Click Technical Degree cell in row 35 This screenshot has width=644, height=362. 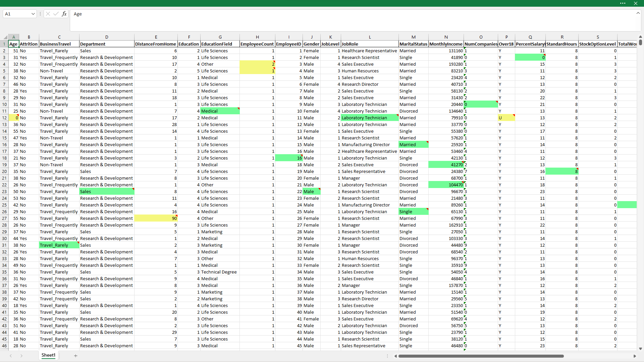(x=220, y=272)
